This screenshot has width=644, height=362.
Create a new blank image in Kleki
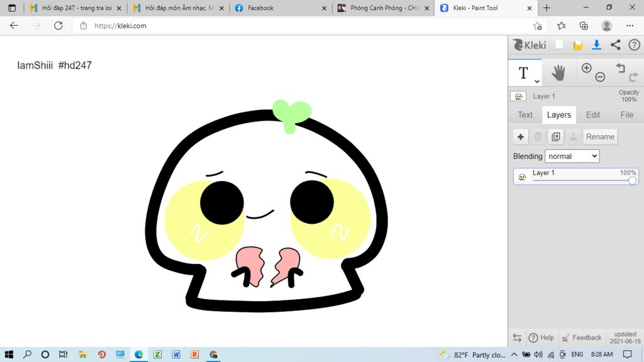click(559, 45)
